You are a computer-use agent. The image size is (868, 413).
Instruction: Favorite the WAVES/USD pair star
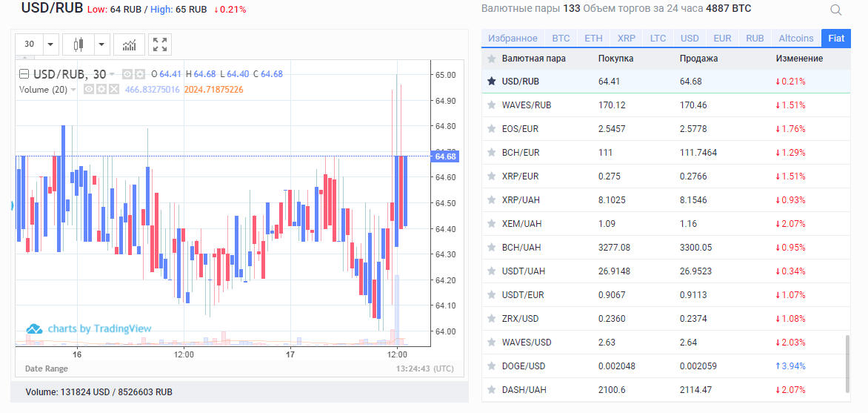[491, 342]
